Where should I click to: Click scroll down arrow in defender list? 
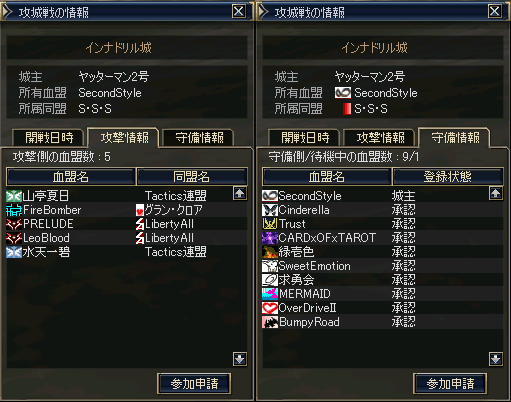496,359
